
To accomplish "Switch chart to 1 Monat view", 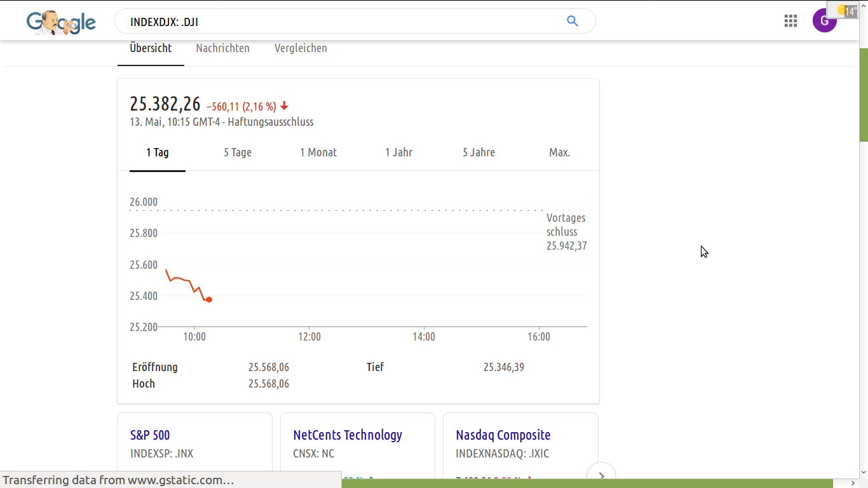I will 318,152.
